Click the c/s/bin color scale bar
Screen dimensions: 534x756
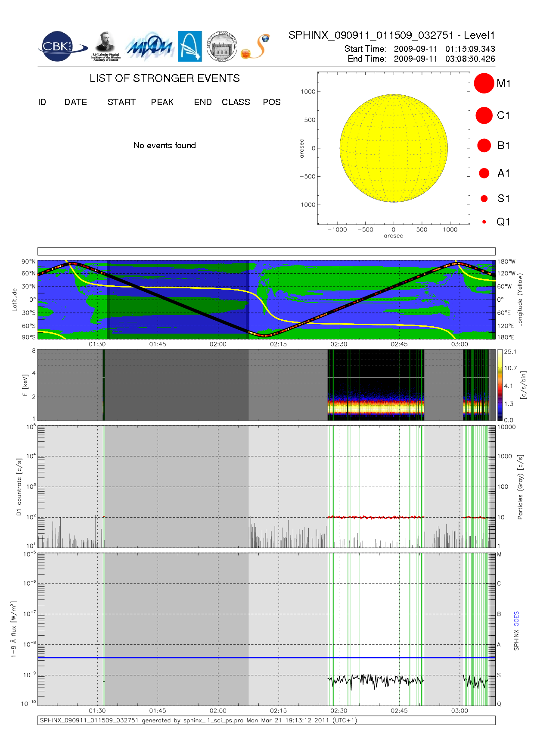(x=500, y=385)
